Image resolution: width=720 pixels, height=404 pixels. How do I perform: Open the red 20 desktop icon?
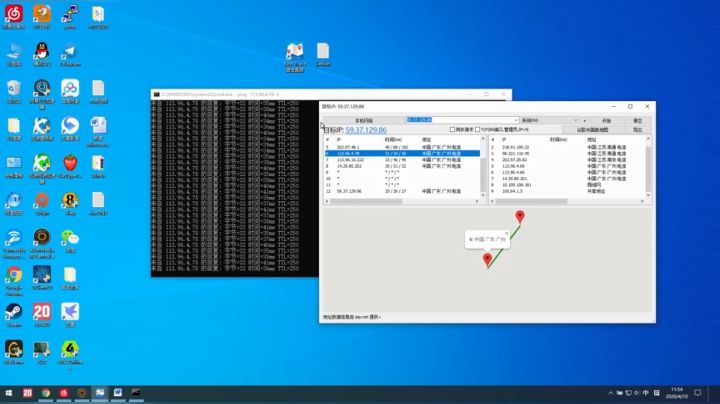point(42,315)
